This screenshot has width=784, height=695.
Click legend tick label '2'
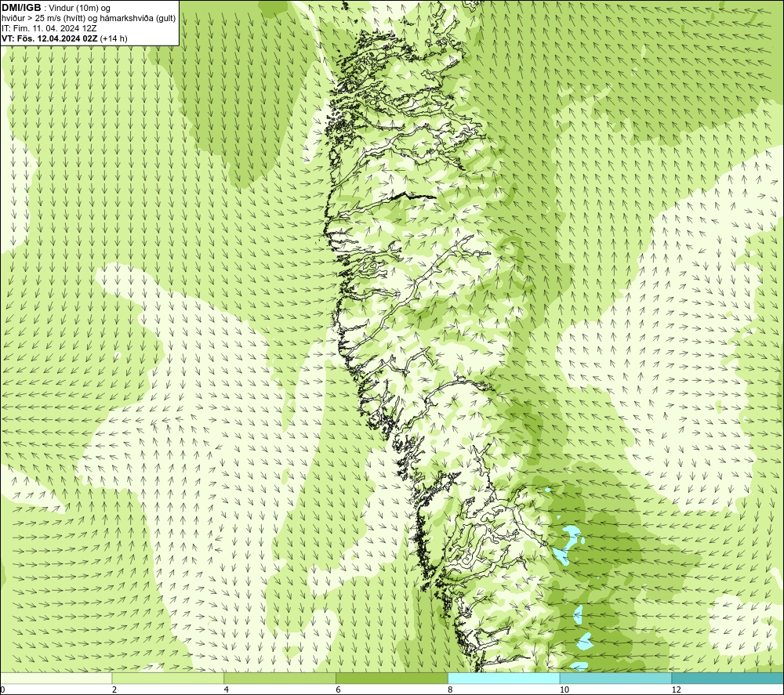[114, 690]
